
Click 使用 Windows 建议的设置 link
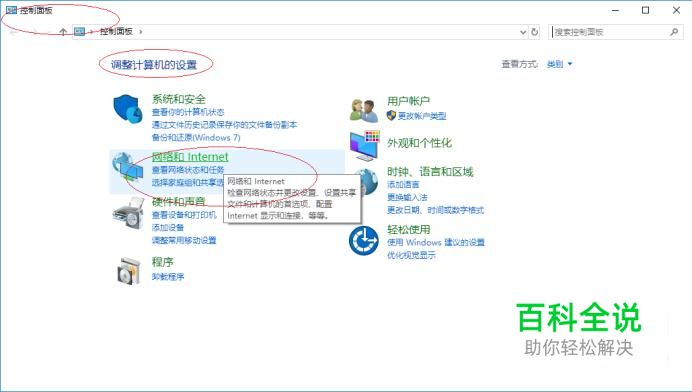click(x=436, y=242)
